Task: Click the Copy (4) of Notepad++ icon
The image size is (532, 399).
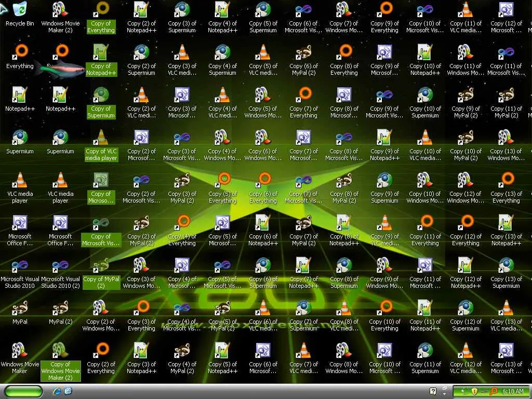Action: (x=222, y=17)
